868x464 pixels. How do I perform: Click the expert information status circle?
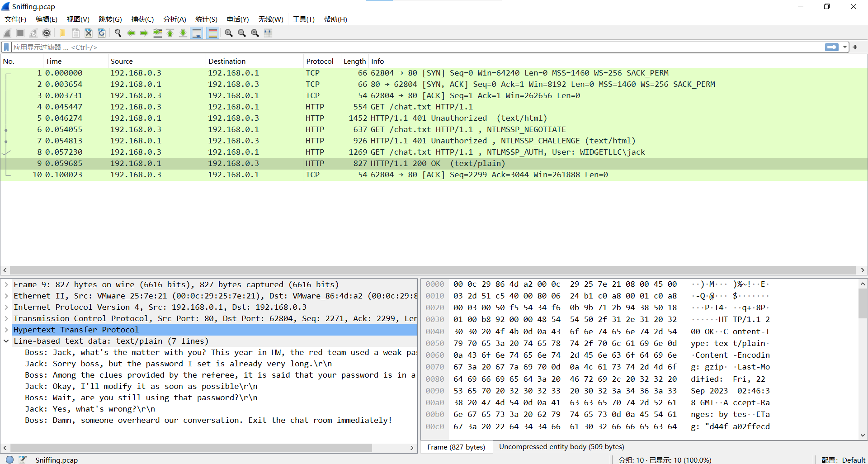(9, 459)
